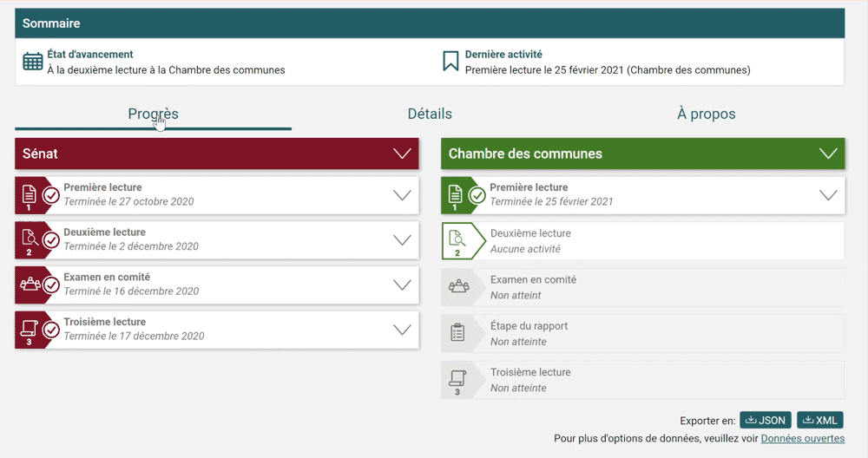This screenshot has height=458, width=868.
Task: Click the Étape du rapport checklist icon
Action: 457,333
